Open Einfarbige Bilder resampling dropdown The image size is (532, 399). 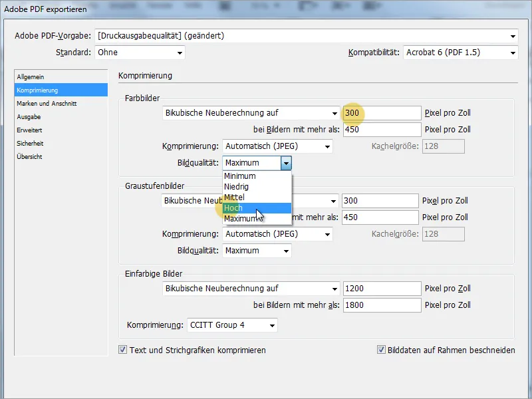pyautogui.click(x=251, y=289)
